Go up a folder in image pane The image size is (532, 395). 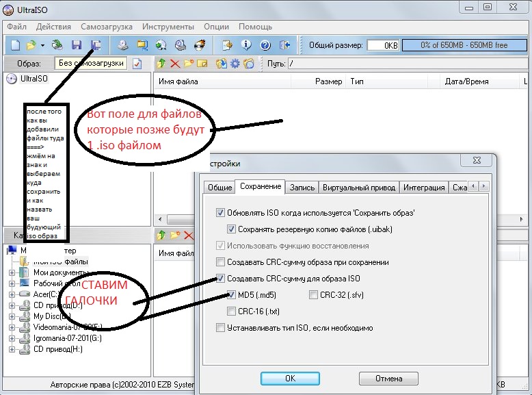click(x=161, y=64)
